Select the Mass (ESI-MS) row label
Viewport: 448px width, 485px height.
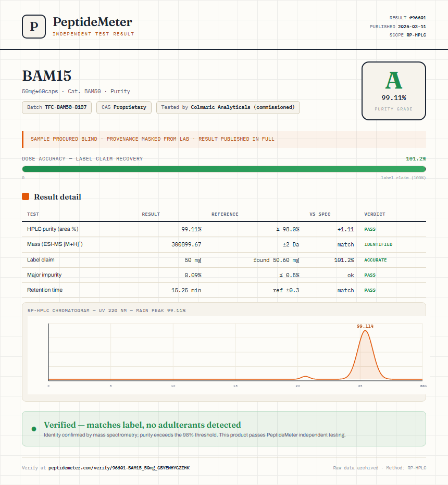[55, 244]
